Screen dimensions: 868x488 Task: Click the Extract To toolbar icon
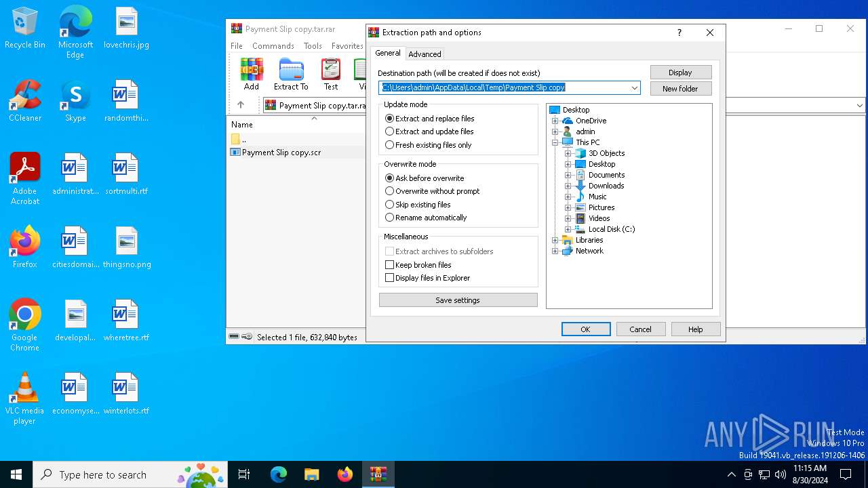pos(291,74)
